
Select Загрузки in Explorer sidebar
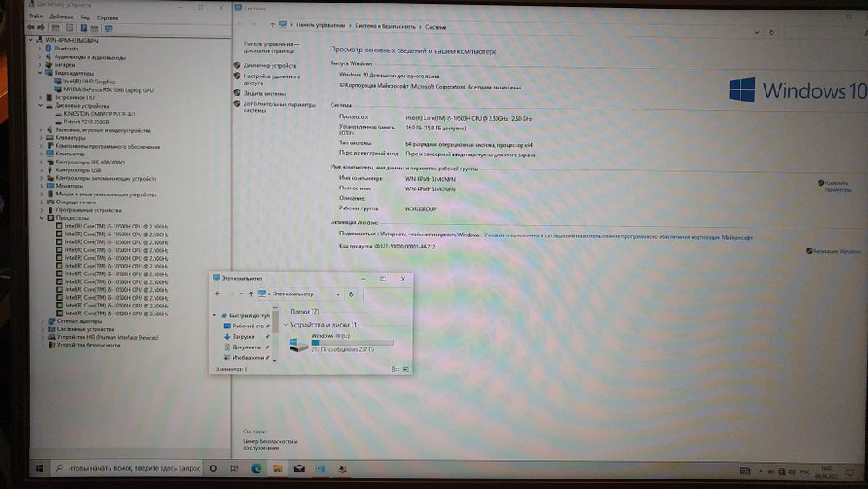pos(244,337)
